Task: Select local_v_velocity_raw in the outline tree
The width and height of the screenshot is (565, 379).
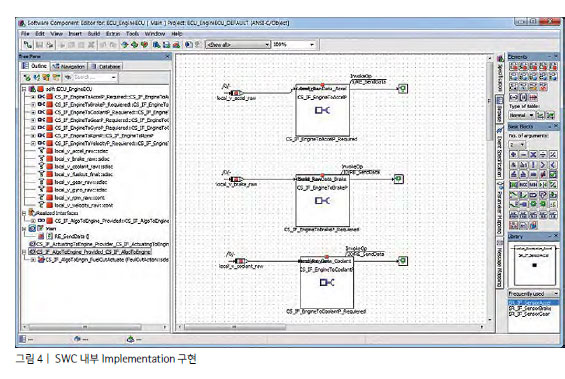Action: (x=84, y=205)
